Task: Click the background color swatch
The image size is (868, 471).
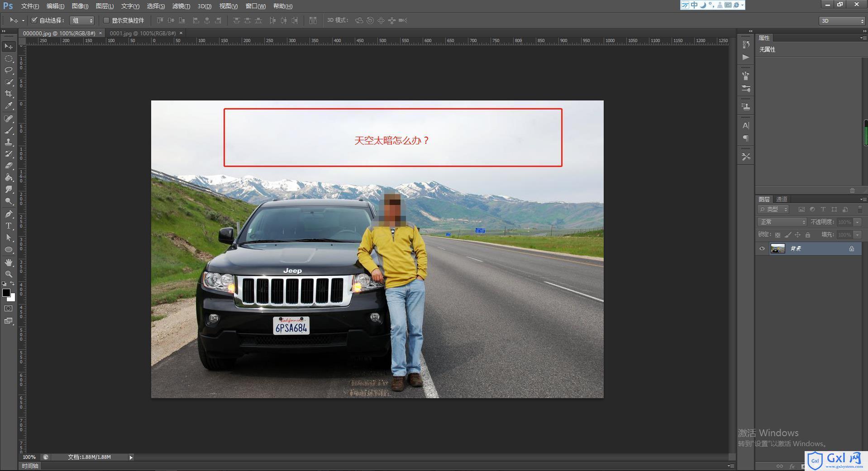Action: pyautogui.click(x=13, y=299)
